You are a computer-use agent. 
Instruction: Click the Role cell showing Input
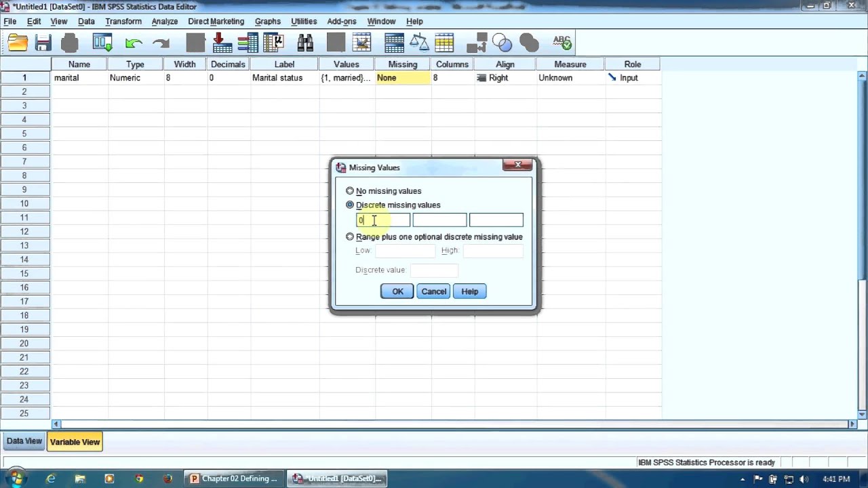[x=633, y=78]
